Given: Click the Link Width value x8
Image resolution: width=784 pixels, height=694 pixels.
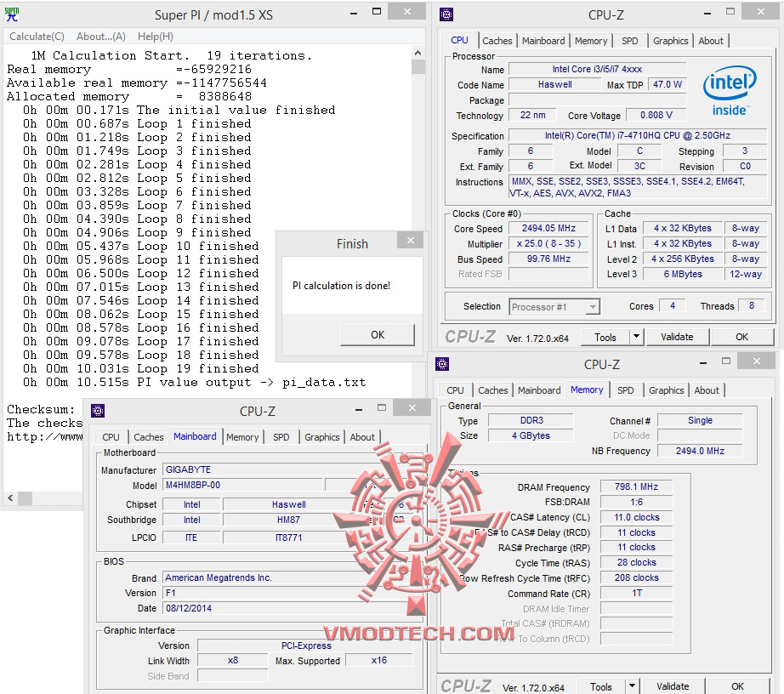Looking at the screenshot, I should click(232, 661).
